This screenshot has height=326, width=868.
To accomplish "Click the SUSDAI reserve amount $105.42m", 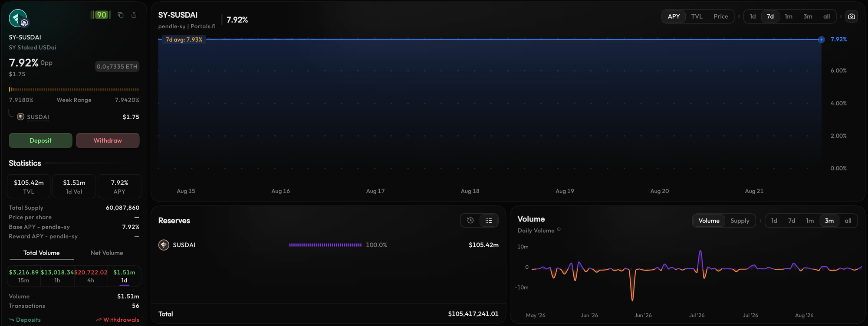I will coord(483,245).
